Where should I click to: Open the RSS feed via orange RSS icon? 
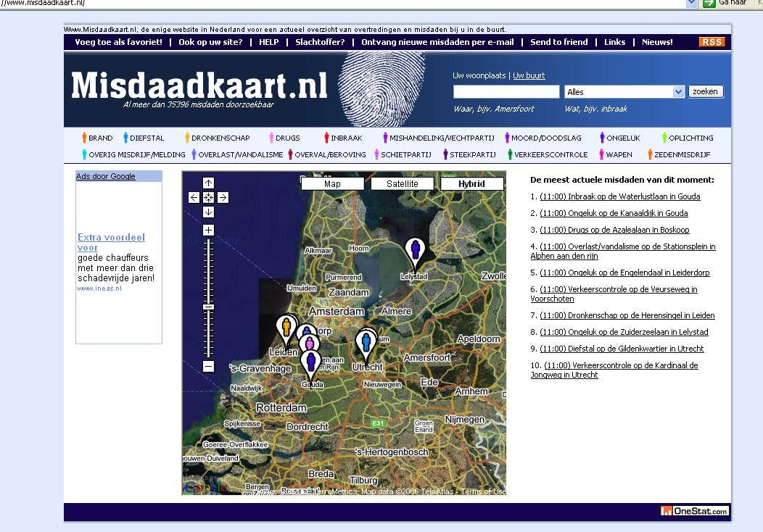click(x=712, y=41)
